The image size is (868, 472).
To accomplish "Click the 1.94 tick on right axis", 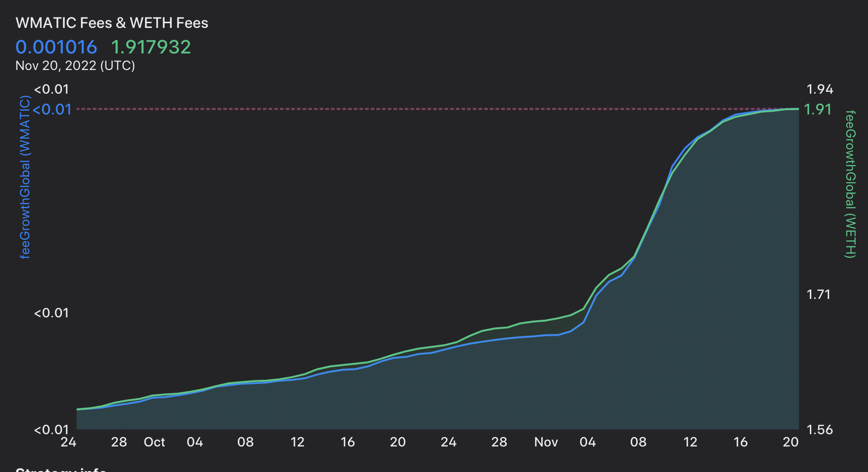I will [x=819, y=89].
